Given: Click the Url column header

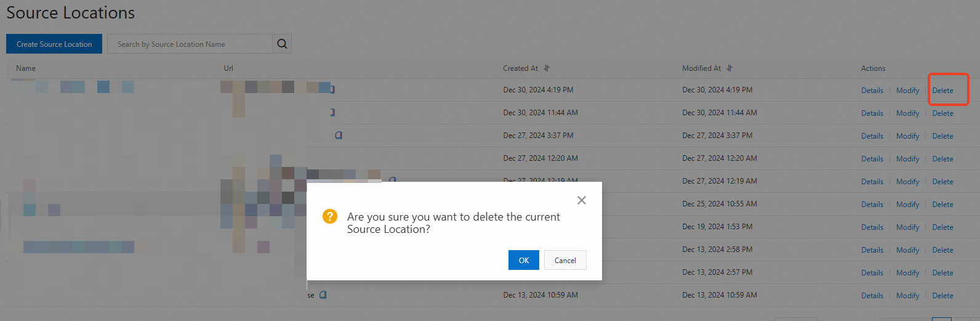Looking at the screenshot, I should click(x=228, y=68).
